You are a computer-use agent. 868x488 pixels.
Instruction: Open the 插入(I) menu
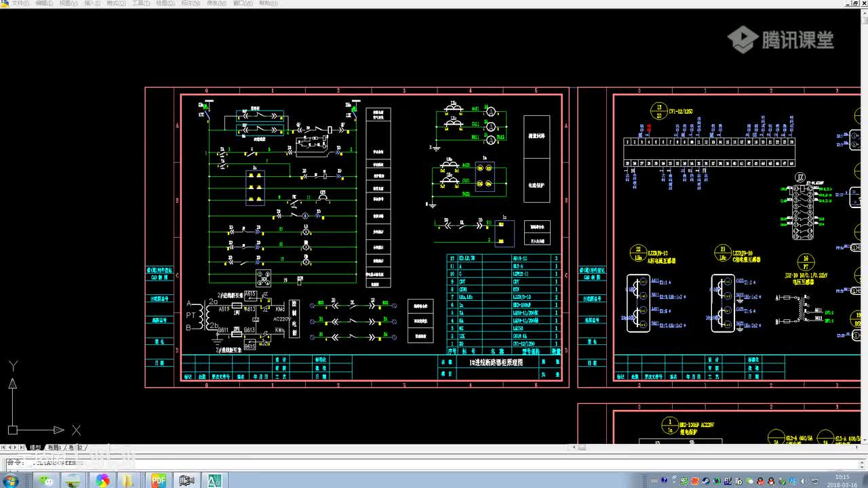92,3
